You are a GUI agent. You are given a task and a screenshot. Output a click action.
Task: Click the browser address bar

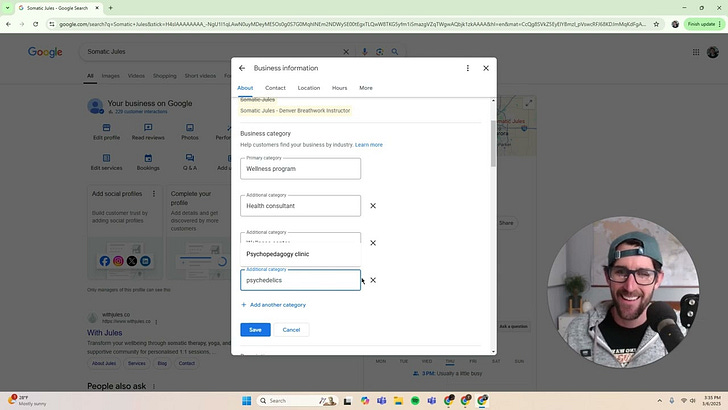(352, 24)
